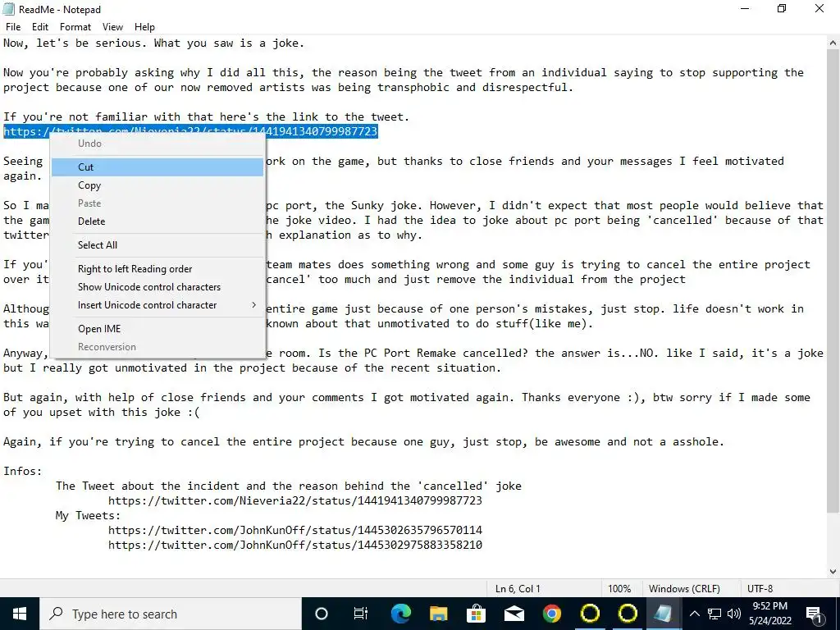
Task: Click the "My Tweets:" line
Action: (x=89, y=515)
